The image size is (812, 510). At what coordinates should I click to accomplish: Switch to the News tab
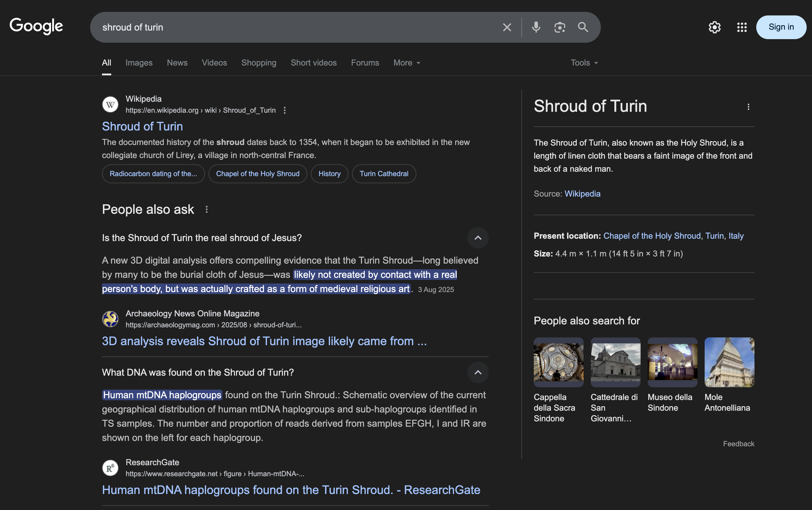pos(177,63)
